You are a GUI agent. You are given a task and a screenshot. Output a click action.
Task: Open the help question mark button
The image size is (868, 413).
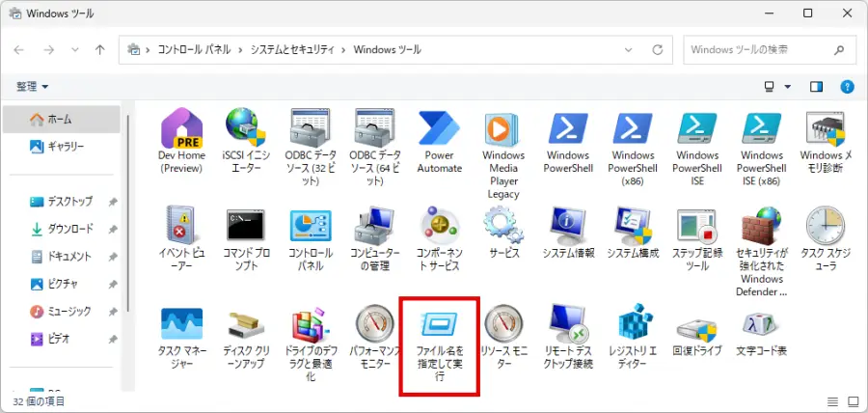(x=847, y=87)
